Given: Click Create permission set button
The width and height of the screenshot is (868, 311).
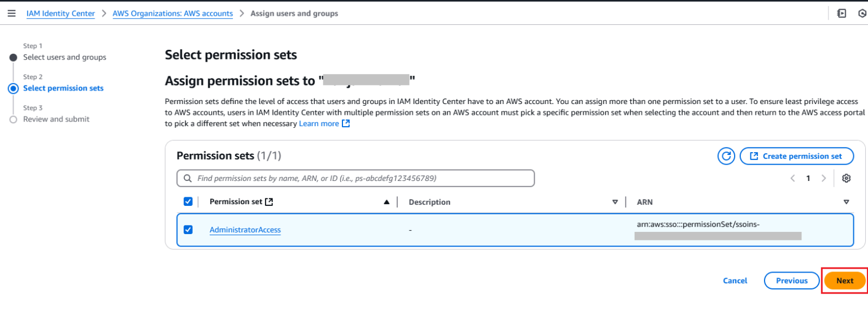Looking at the screenshot, I should (x=796, y=156).
